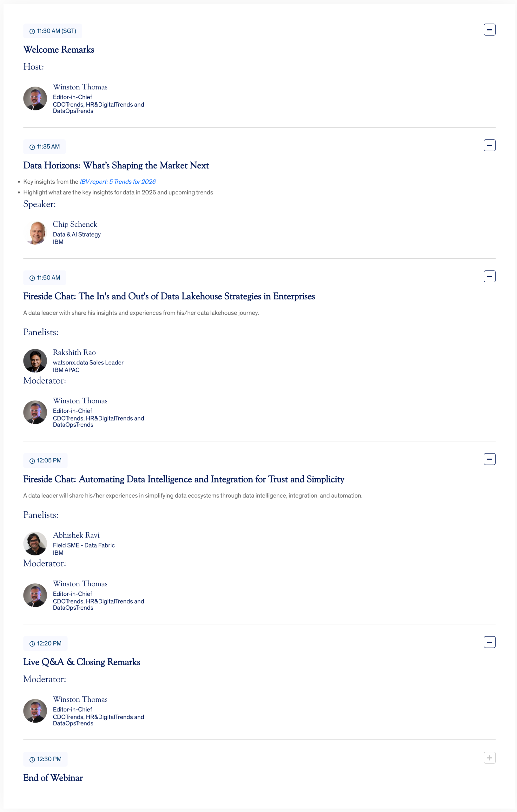Screen dimensions: 517x812
Task: Open the IBV report: 5 Trends for 2026 link
Action: click(x=117, y=182)
